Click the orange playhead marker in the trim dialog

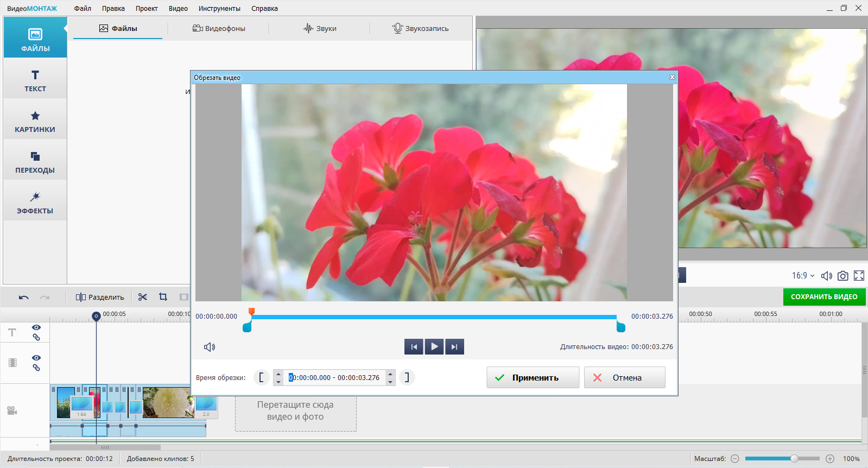pos(251,311)
